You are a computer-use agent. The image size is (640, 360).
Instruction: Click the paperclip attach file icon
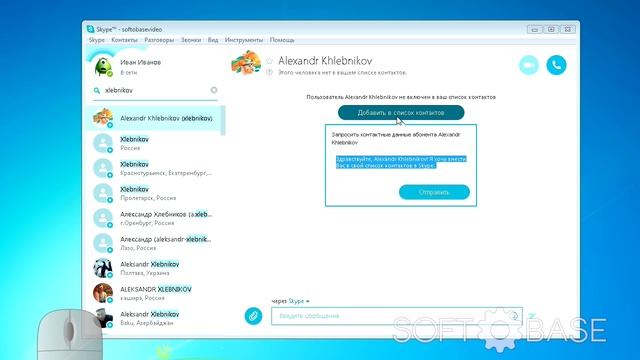coord(253,316)
